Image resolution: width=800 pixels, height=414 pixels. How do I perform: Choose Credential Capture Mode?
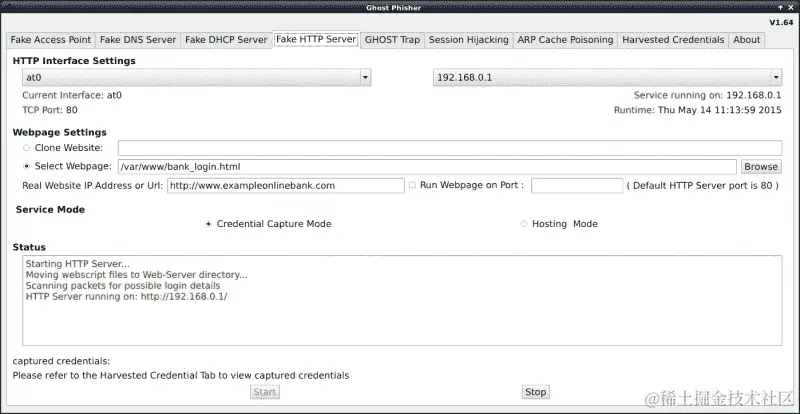tap(208, 224)
